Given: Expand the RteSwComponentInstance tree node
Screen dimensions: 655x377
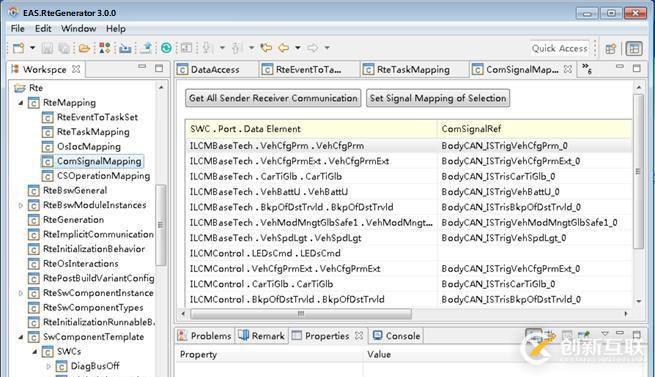Looking at the screenshot, I should tap(20, 293).
